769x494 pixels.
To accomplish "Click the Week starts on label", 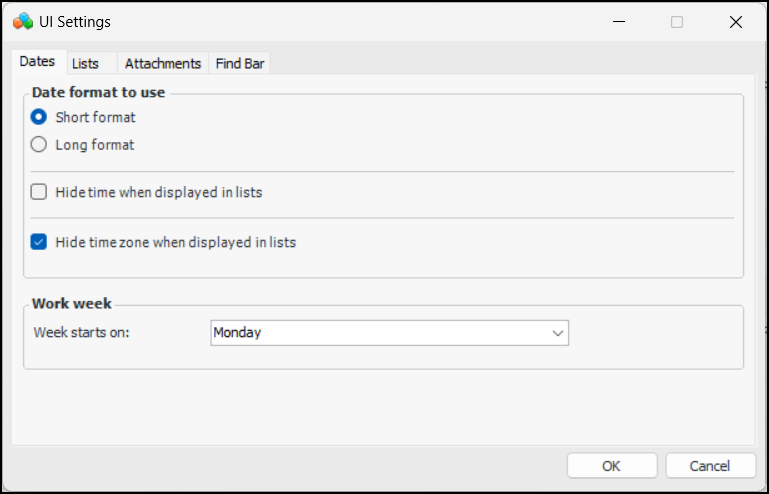I will point(82,332).
